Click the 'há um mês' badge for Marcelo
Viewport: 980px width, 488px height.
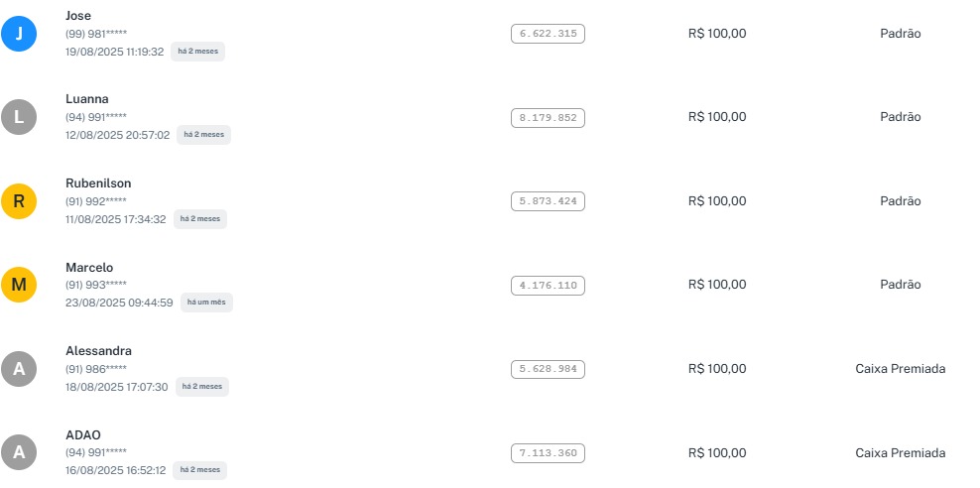(x=206, y=303)
